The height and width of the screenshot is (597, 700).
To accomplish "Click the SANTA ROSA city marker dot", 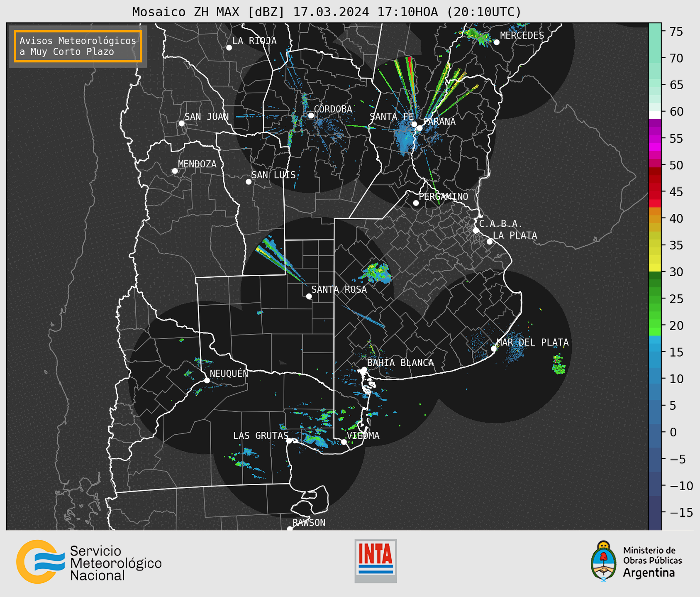I will pyautogui.click(x=309, y=296).
